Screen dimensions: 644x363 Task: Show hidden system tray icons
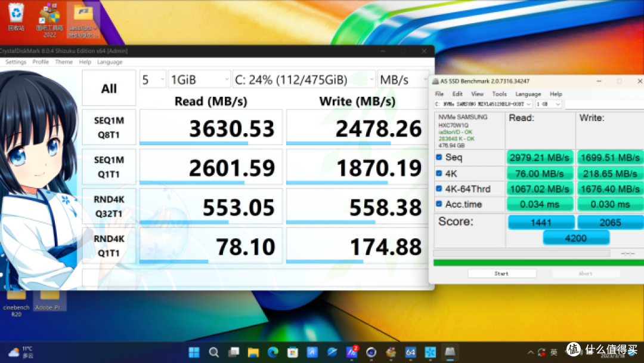pos(531,352)
